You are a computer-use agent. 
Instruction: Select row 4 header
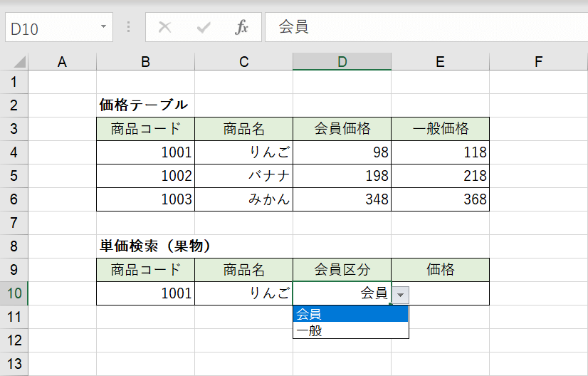[x=14, y=152]
